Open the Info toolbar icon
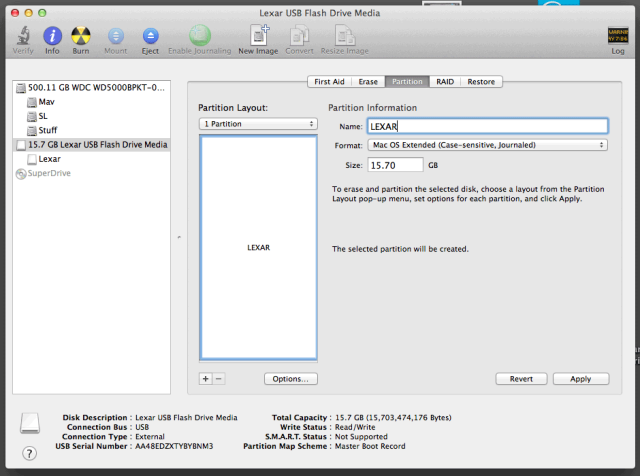This screenshot has height=476, width=640. [52, 36]
